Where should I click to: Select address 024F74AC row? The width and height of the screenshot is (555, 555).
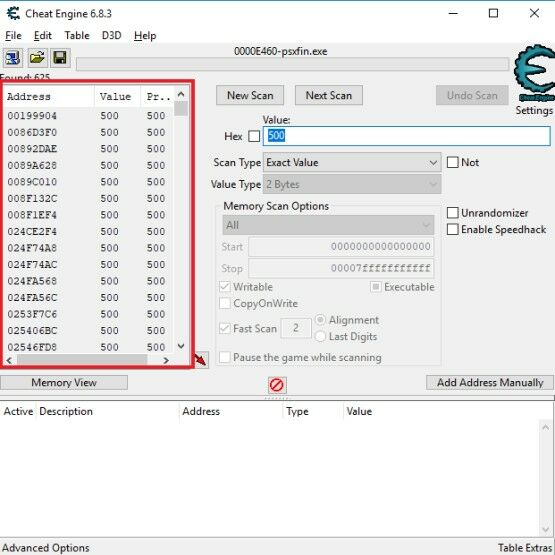[88, 265]
